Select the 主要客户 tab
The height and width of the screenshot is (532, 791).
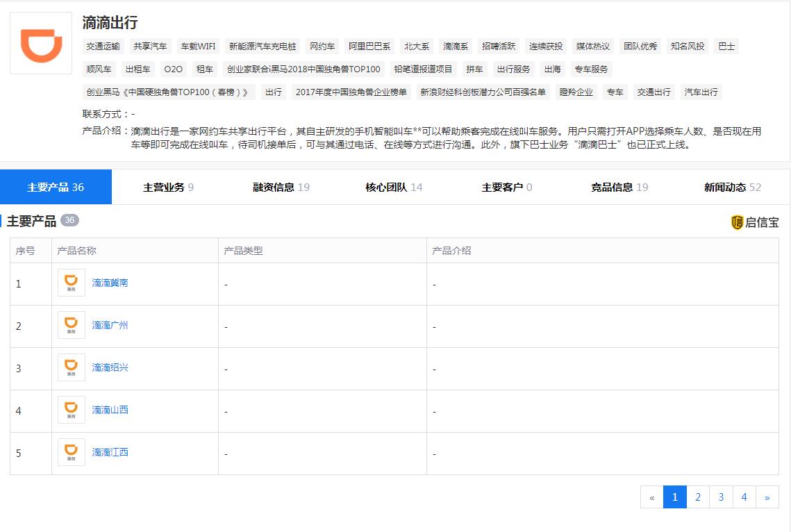506,187
